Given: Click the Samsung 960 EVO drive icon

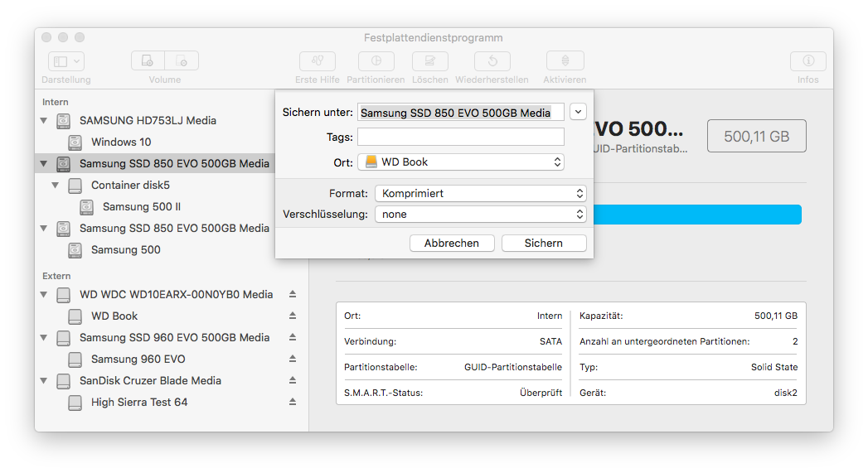Looking at the screenshot, I should [75, 359].
